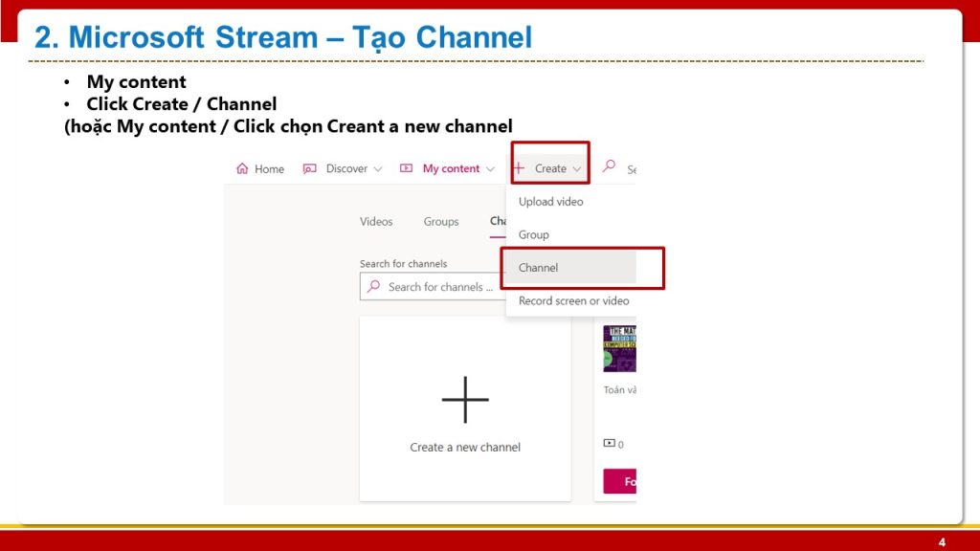
Task: Click the search magnifier icon in the top bar
Action: click(x=609, y=166)
